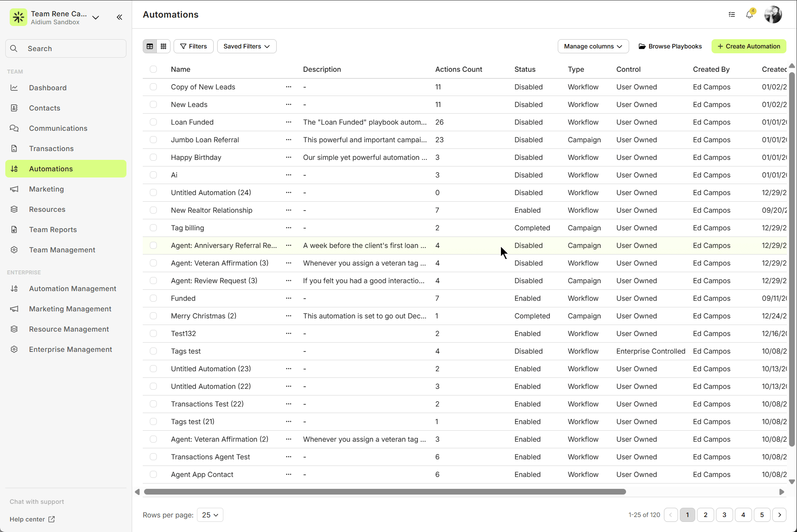Open the user profile avatar
Image resolution: width=797 pixels, height=532 pixels.
[773, 15]
